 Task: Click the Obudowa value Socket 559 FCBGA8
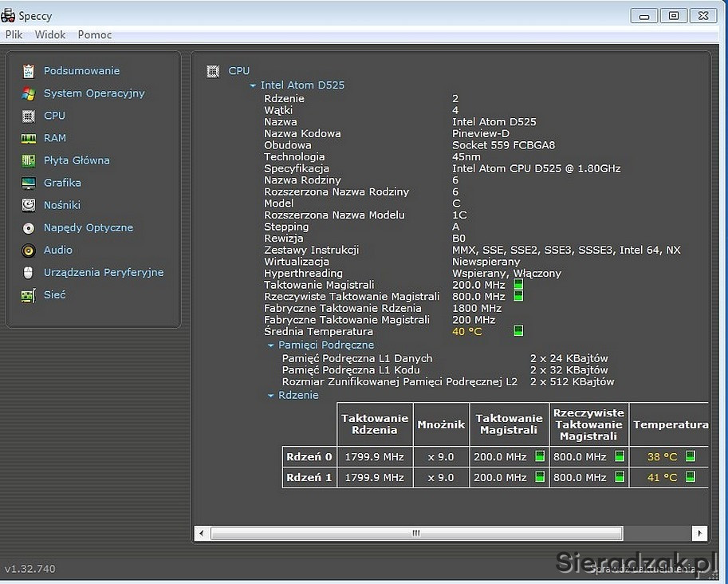[503, 145]
